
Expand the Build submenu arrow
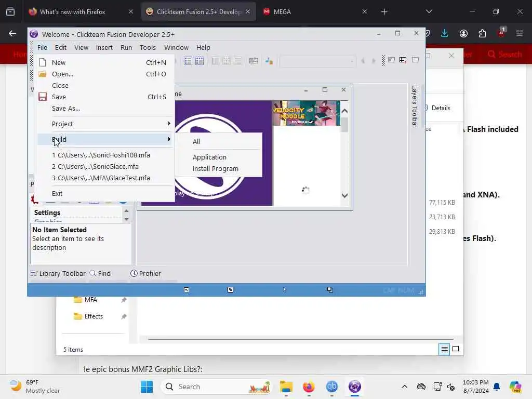(169, 139)
